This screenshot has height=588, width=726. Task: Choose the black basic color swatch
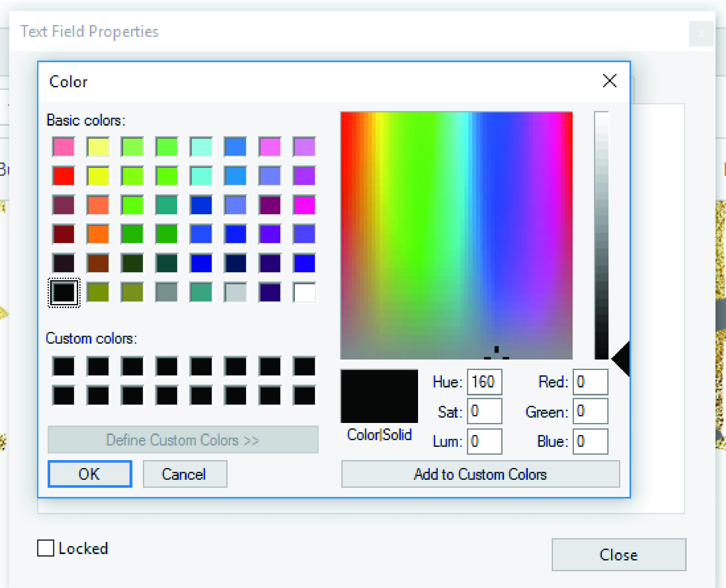64,292
